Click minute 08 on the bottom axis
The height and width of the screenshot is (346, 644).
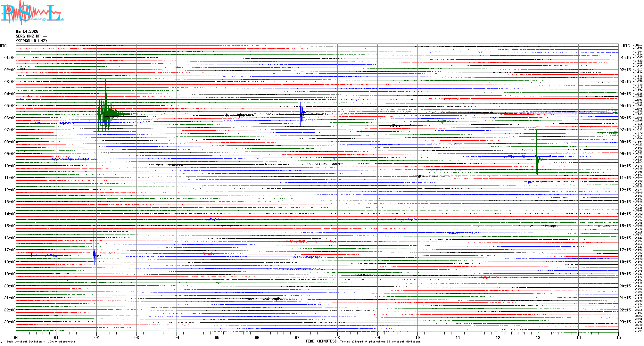(337, 337)
